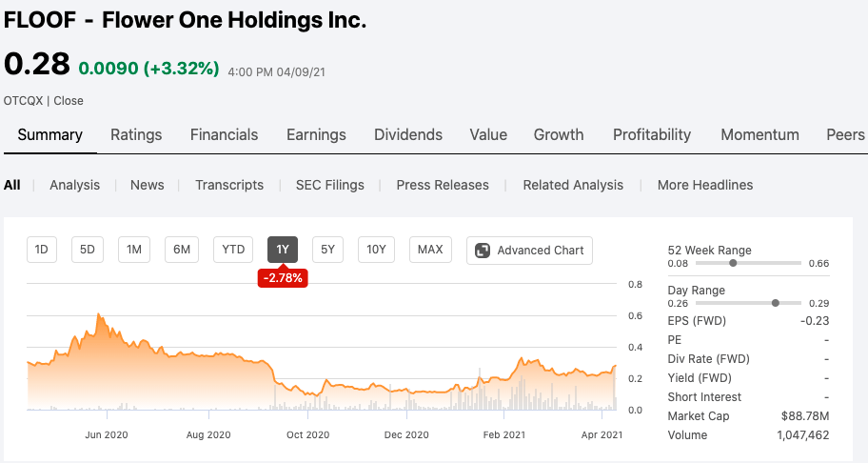Open the Momentum tab
Image resolution: width=868 pixels, height=463 pixels.
pos(759,134)
